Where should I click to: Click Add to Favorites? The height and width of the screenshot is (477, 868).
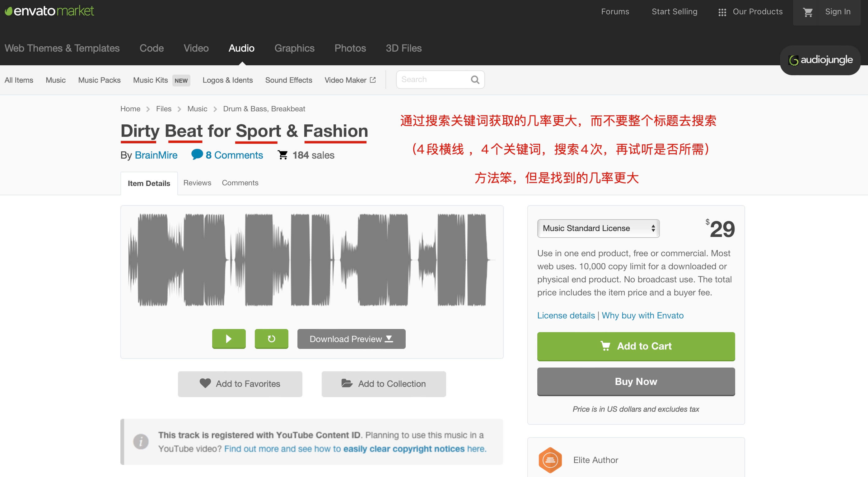[x=240, y=384]
